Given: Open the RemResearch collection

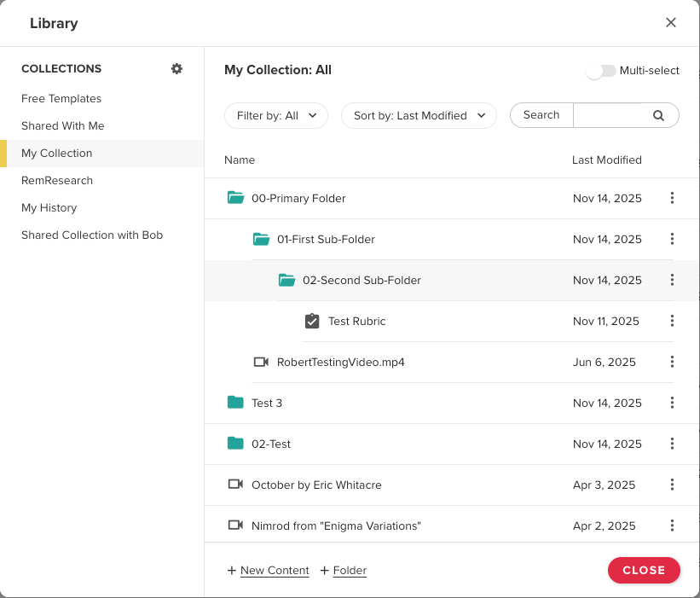Looking at the screenshot, I should click(x=57, y=181).
